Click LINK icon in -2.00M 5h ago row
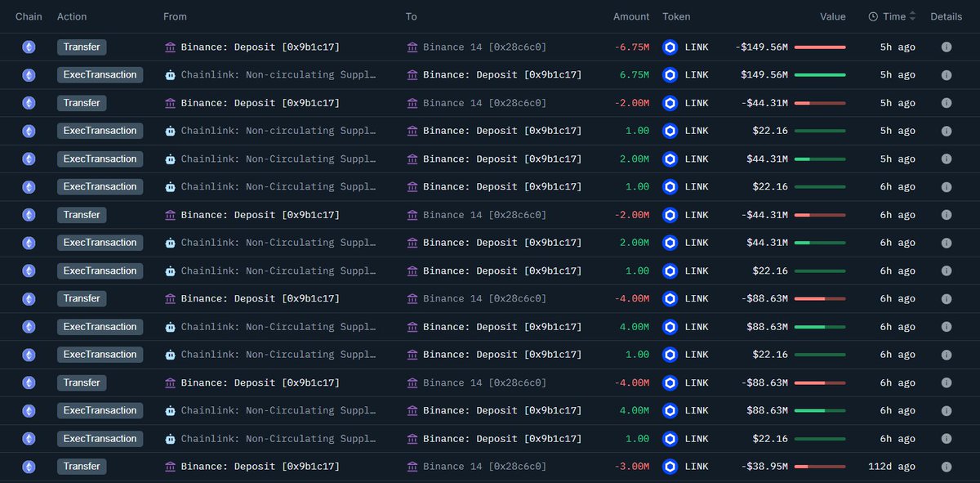980x483 pixels. 670,103
